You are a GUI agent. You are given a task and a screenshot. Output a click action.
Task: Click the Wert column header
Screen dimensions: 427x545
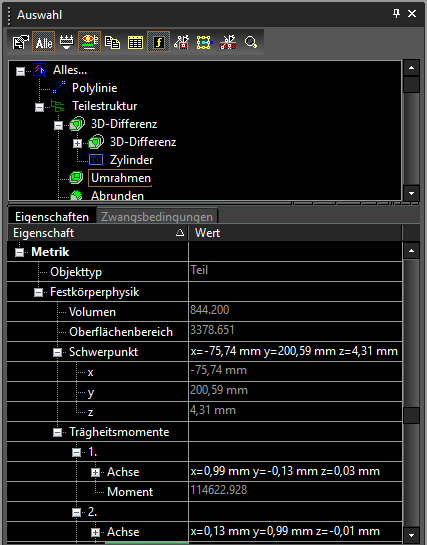click(x=295, y=233)
